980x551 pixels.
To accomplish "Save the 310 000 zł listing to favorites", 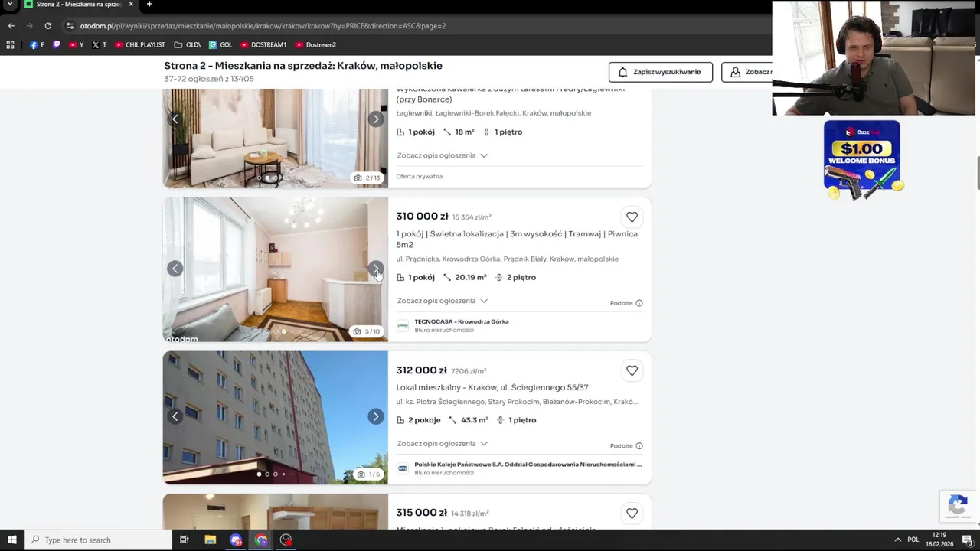I will pyautogui.click(x=632, y=217).
